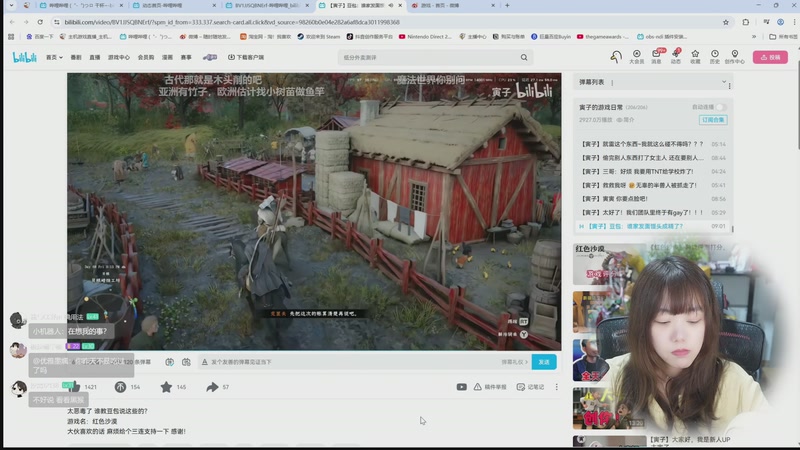This screenshot has width=800, height=450.
Task: Bookmark page with star icon
Action: 726,22
